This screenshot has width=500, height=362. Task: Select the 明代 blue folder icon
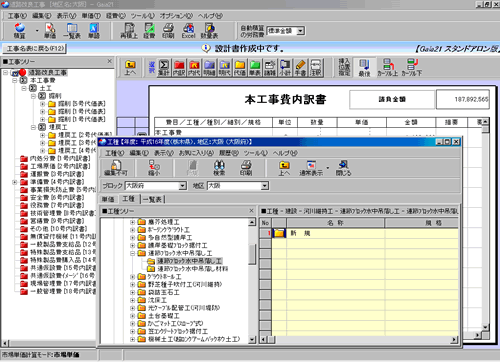[x=225, y=68]
